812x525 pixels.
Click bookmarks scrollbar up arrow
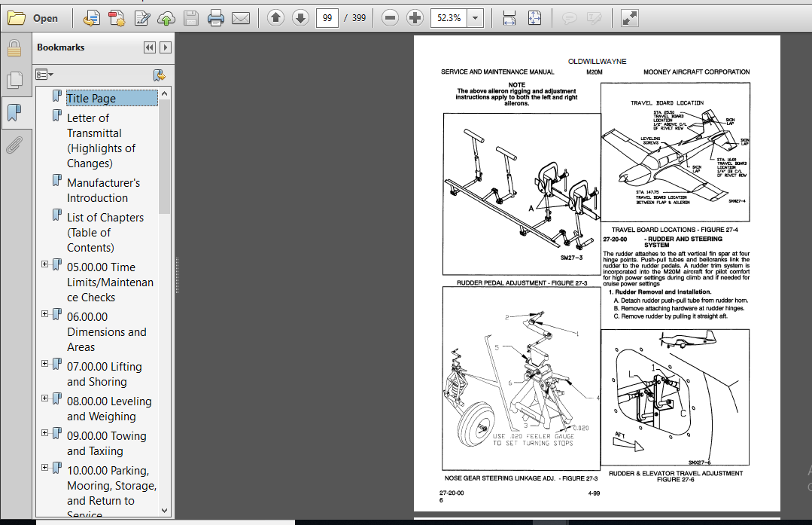tap(165, 93)
